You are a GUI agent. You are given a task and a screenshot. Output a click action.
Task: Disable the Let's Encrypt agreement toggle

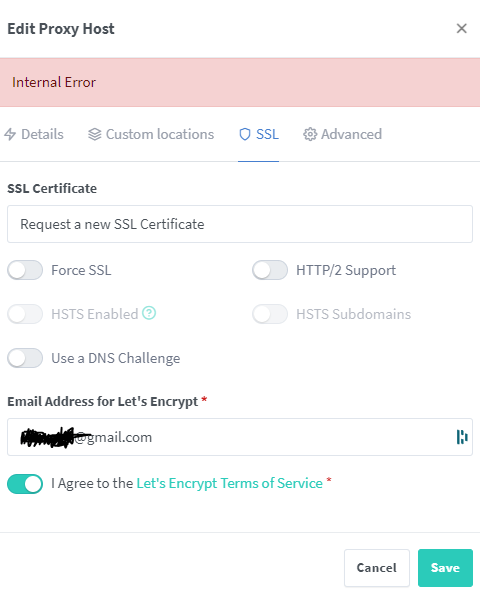[x=25, y=484]
